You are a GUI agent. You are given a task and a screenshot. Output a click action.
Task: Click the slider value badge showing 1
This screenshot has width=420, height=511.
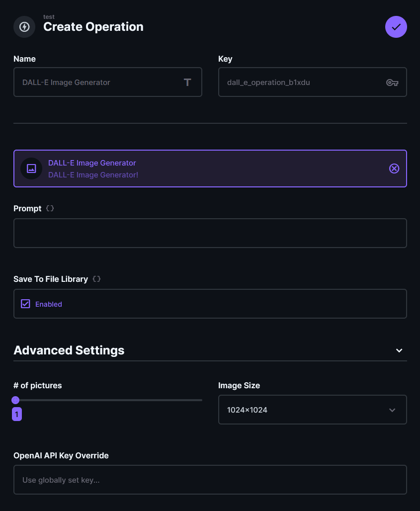point(17,414)
